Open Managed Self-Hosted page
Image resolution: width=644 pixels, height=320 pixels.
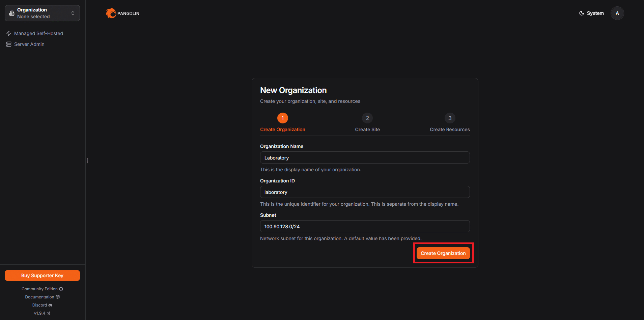(x=38, y=33)
